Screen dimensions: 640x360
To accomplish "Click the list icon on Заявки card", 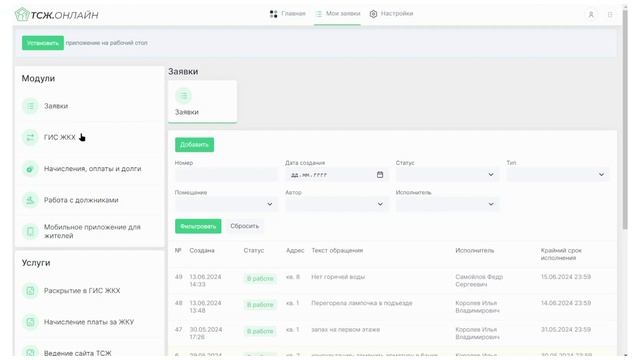I will (184, 96).
